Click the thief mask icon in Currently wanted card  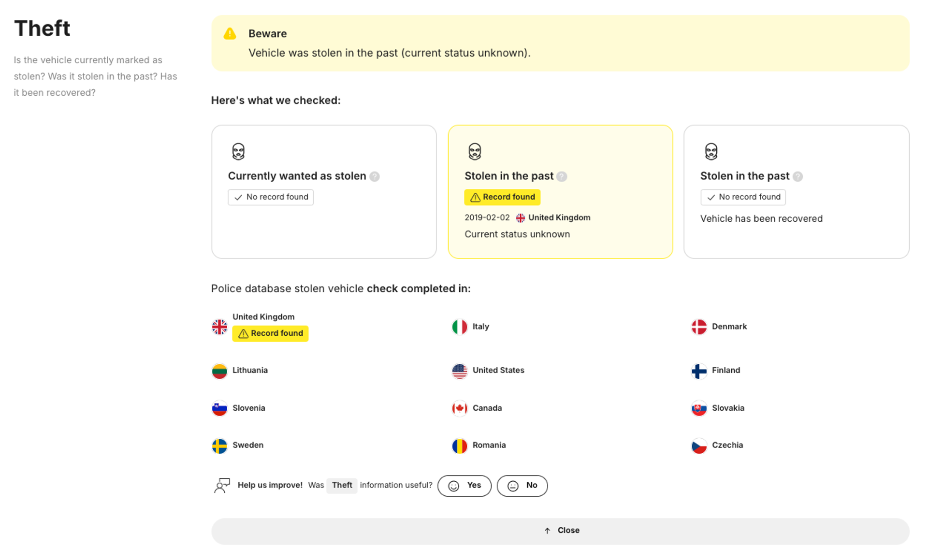[x=238, y=151]
